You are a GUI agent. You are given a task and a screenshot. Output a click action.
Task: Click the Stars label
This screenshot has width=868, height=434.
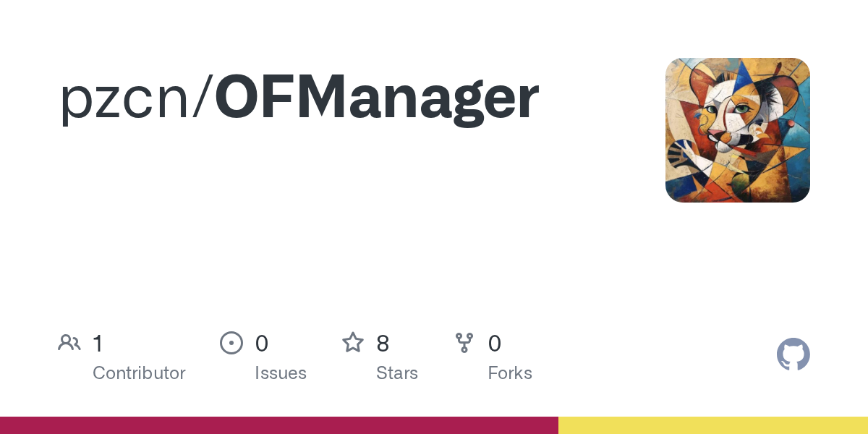tap(397, 373)
